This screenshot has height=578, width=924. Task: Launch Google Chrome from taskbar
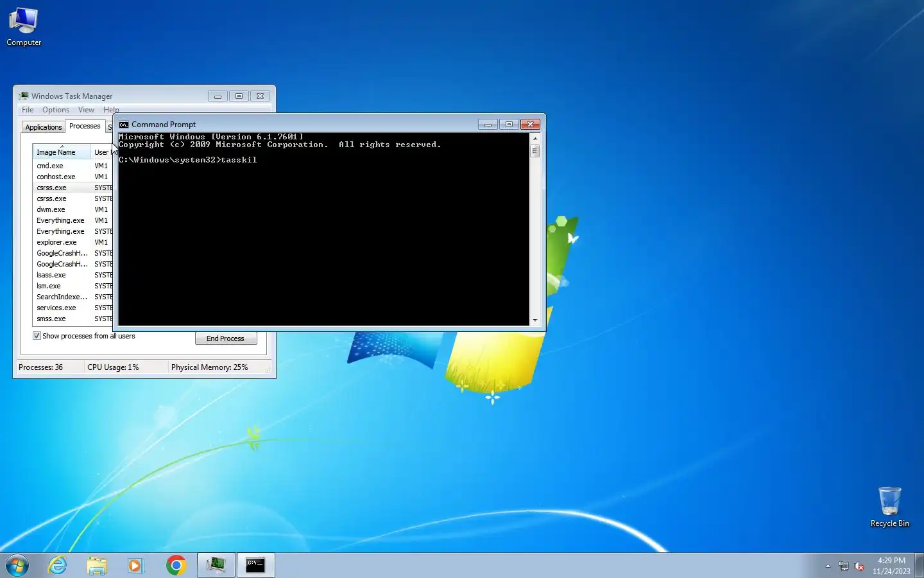[176, 565]
